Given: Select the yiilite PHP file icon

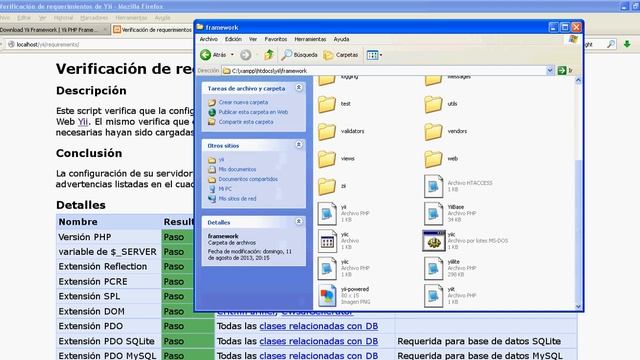Looking at the screenshot, I should (433, 268).
